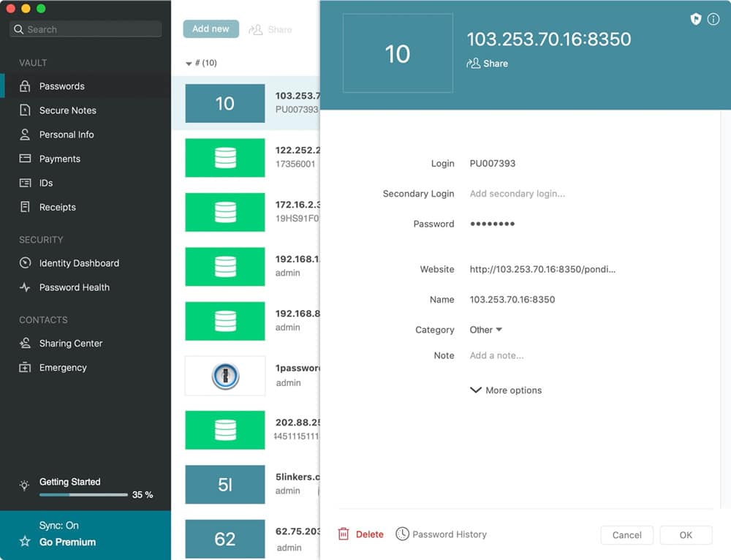Viewport: 731px width, 560px height.
Task: Open Password History
Action: [441, 534]
